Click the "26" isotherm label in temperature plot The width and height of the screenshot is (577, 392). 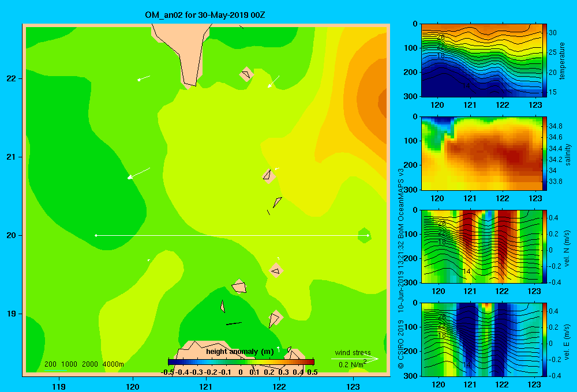441,37
